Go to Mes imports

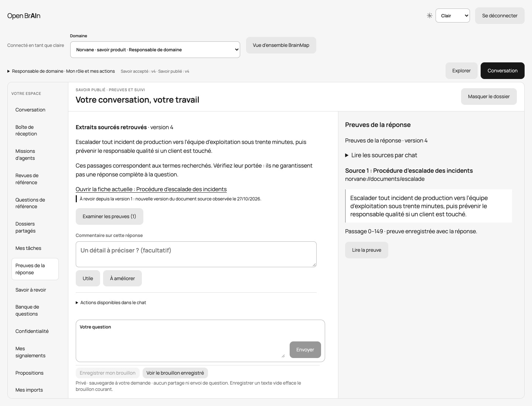pos(35,390)
